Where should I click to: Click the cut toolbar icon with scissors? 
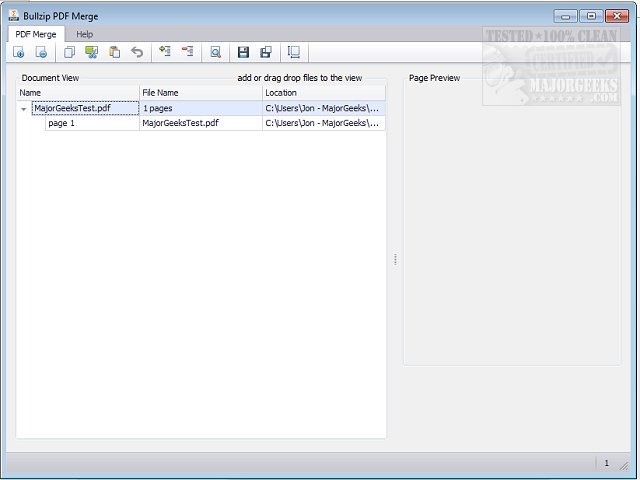(x=91, y=52)
